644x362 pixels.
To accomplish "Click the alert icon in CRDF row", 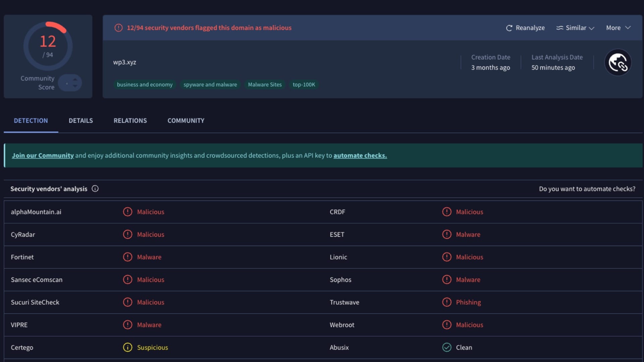I will pyautogui.click(x=446, y=212).
